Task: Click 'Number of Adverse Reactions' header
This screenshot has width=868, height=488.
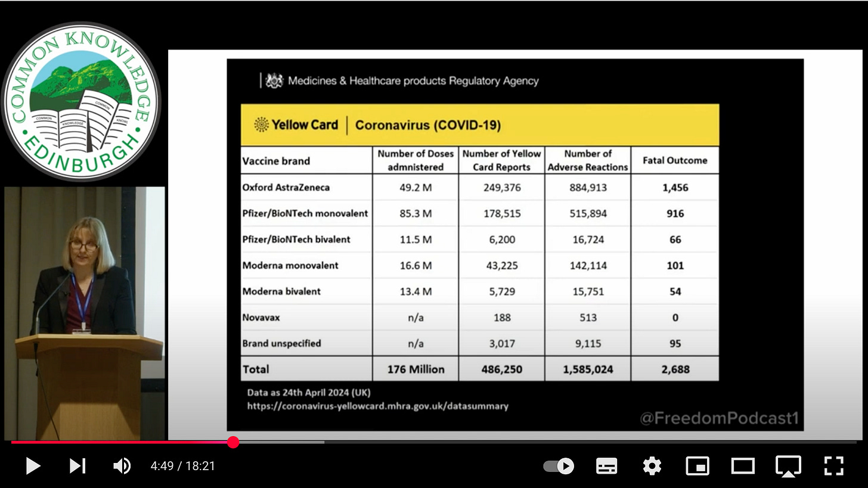Action: tap(588, 160)
